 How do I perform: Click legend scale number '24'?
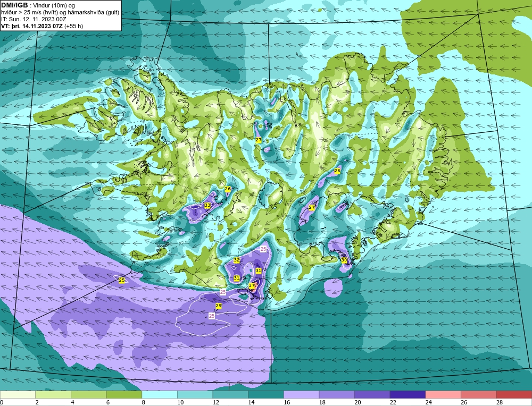[428, 402]
